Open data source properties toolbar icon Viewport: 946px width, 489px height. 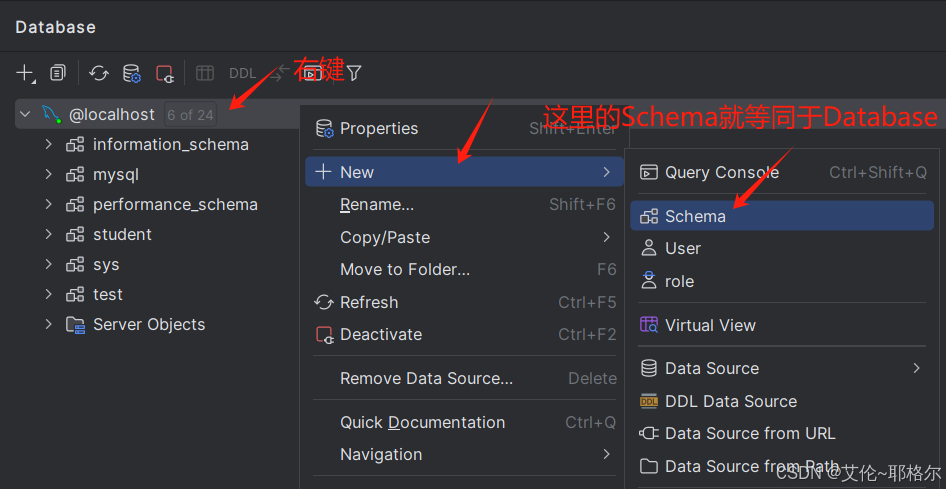(x=132, y=73)
